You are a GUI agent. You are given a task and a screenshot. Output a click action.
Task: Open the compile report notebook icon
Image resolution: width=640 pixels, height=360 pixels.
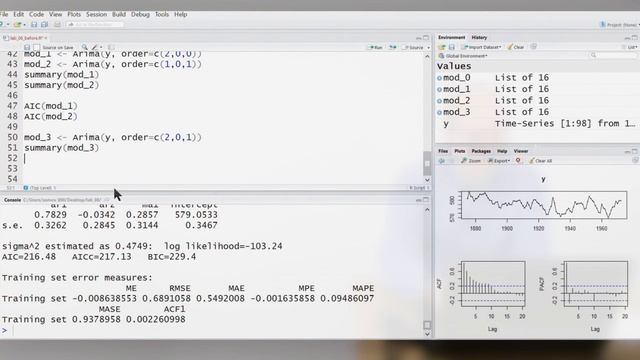111,47
